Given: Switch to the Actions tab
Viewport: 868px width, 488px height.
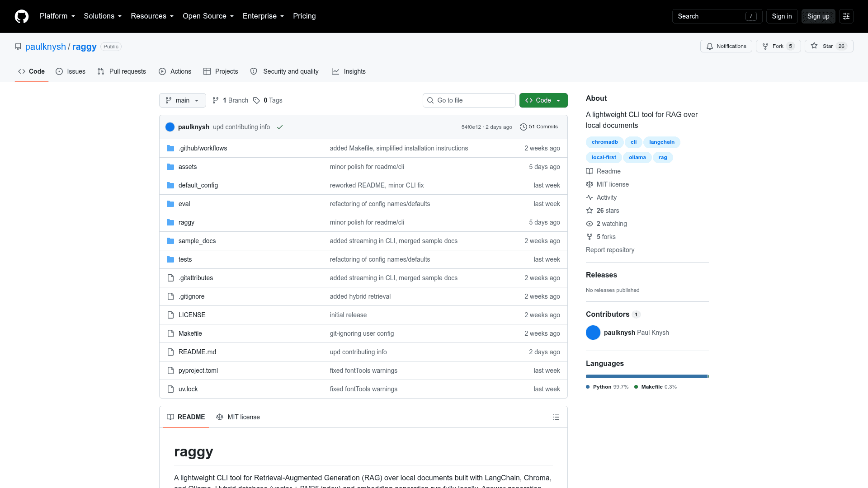Looking at the screenshot, I should pyautogui.click(x=175, y=71).
